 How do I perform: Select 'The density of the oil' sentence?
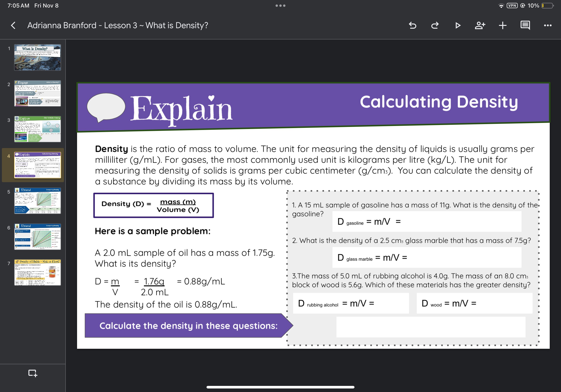[166, 305]
